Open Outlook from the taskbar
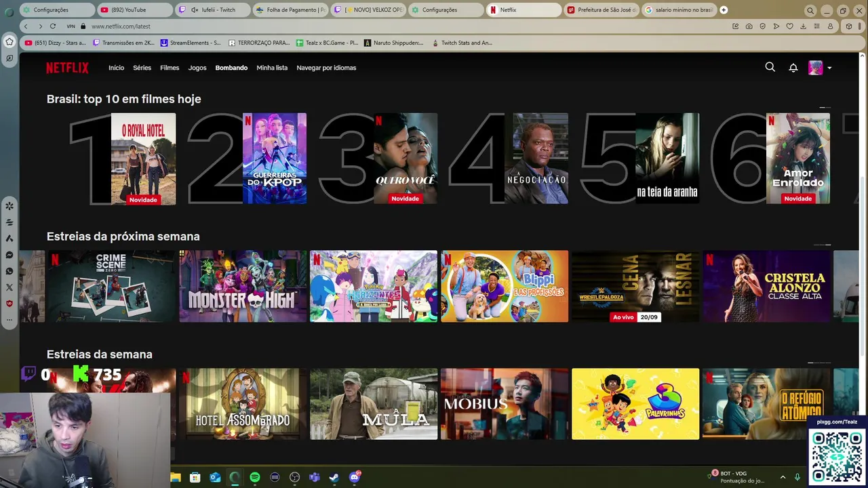The height and width of the screenshot is (488, 868). [215, 477]
